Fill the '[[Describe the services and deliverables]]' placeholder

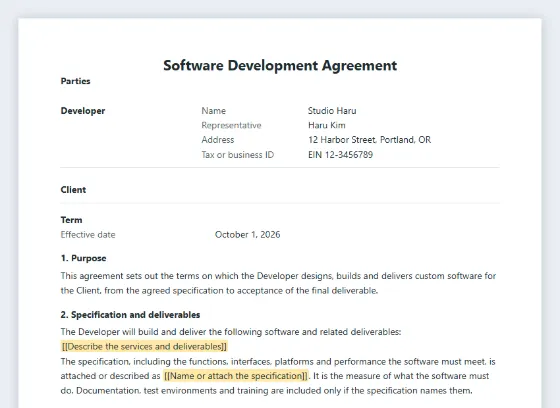point(144,347)
